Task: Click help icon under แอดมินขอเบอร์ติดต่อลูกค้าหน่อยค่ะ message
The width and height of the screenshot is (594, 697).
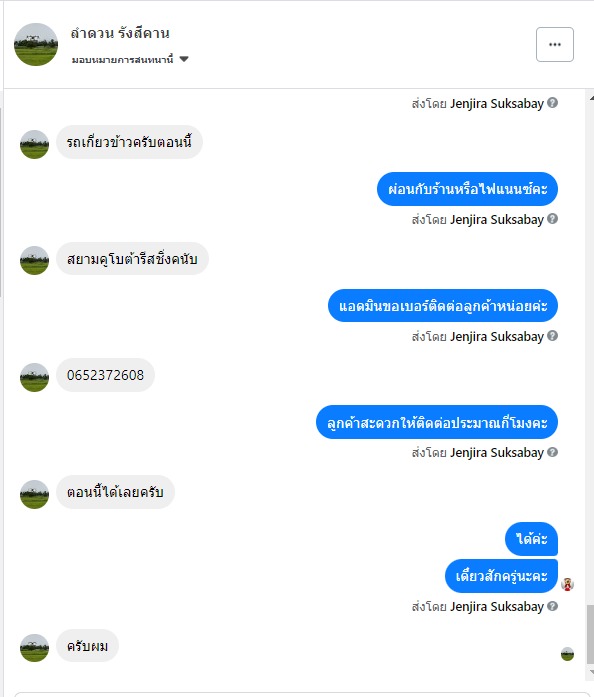Action: 552,336
